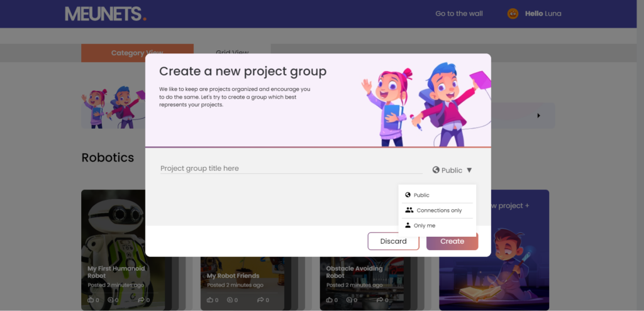Discard the new project group
Viewport: 644px width, 311px height.
coord(393,241)
